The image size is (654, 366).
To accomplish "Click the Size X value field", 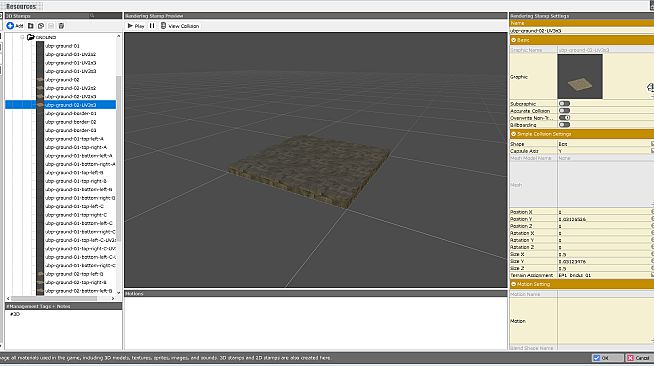I will coord(605,254).
